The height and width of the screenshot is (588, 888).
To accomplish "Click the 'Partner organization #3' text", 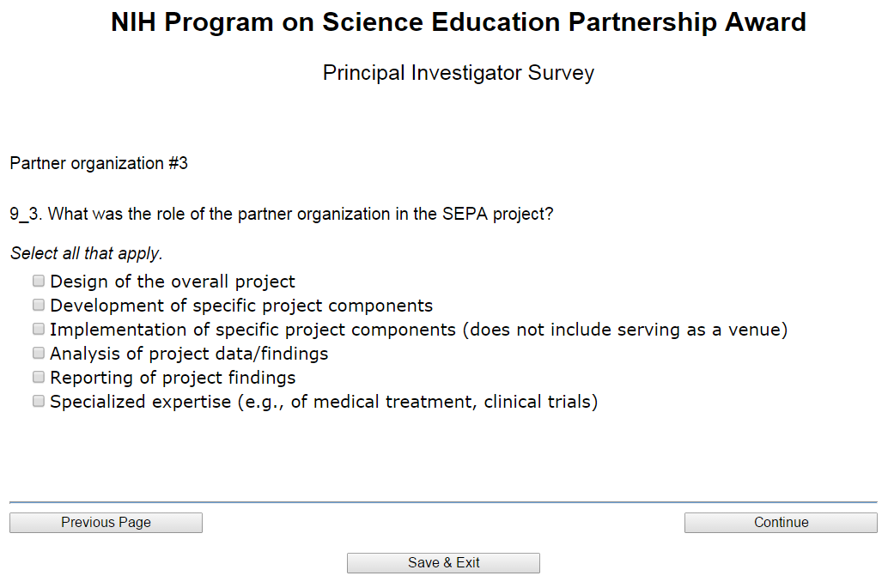I will (99, 163).
